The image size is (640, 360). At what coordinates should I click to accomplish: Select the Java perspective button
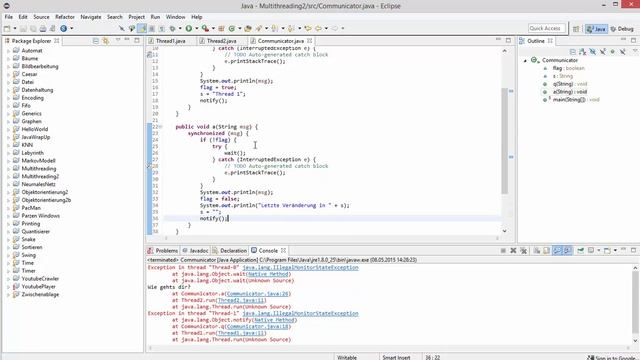point(596,29)
